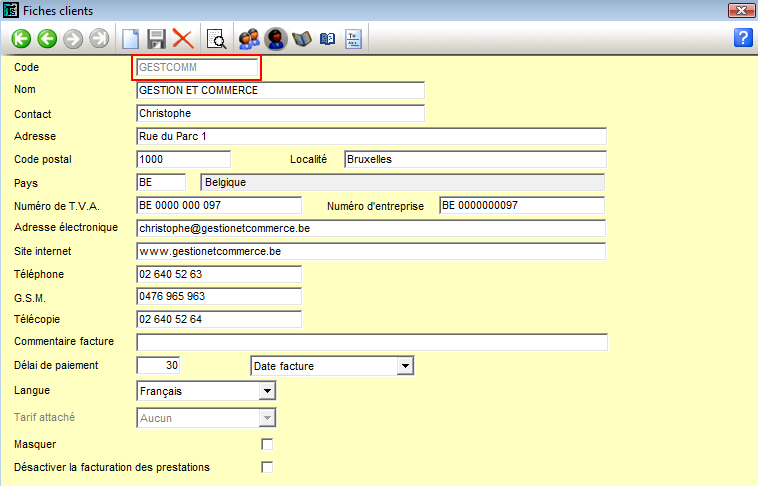Viewport: 758px width, 486px height.
Task: Open the colorful address book icon
Action: (x=302, y=39)
